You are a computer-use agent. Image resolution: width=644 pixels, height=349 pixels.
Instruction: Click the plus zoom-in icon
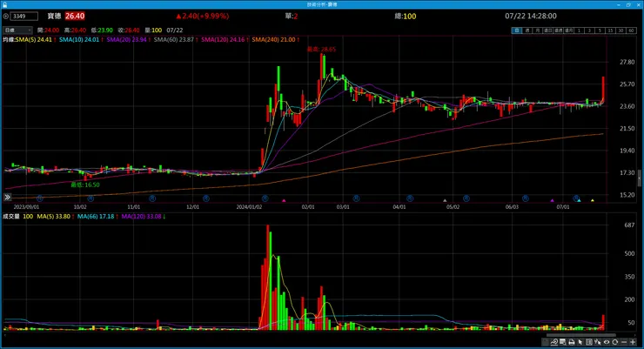coord(633,342)
